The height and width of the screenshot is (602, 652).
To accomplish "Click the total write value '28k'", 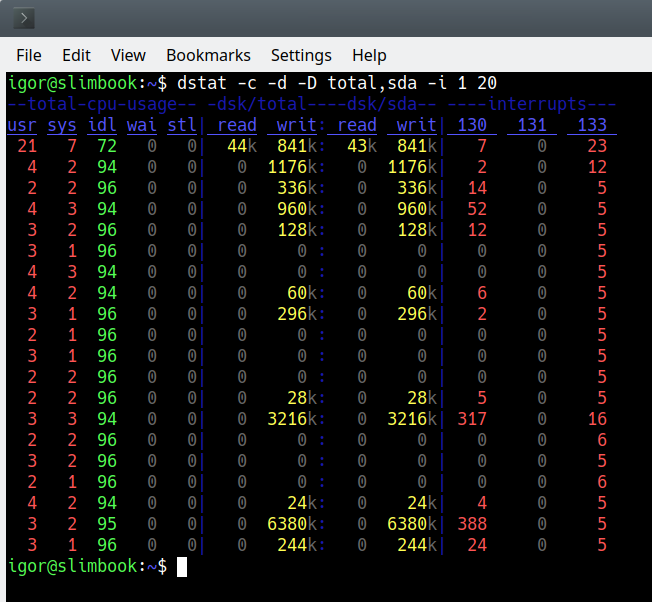I will [302, 398].
